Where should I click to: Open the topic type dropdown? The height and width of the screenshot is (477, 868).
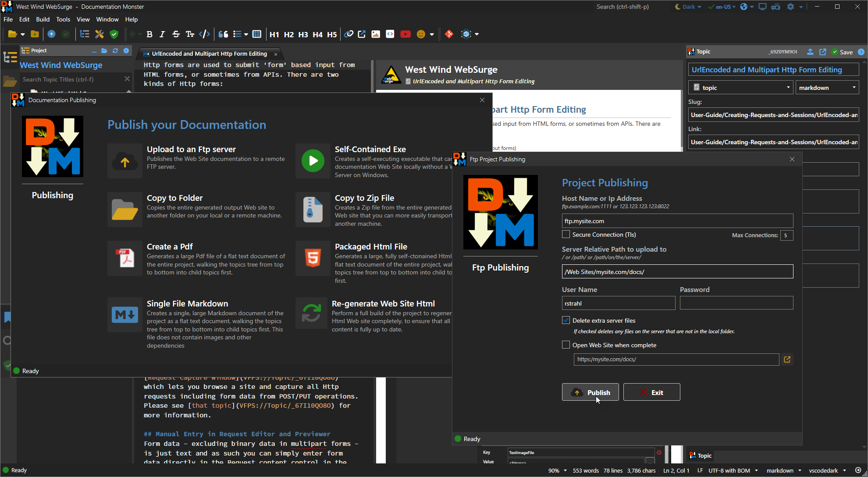[x=741, y=88]
